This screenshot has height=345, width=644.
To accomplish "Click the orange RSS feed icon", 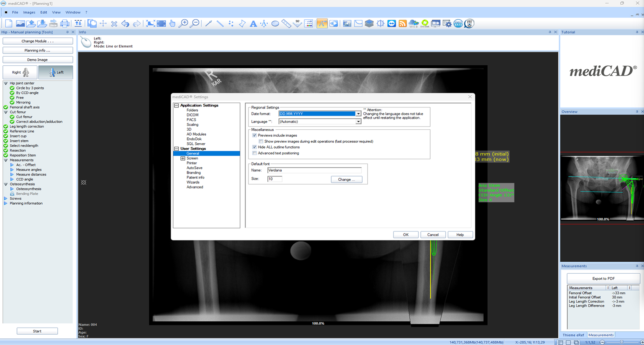I will 402,23.
